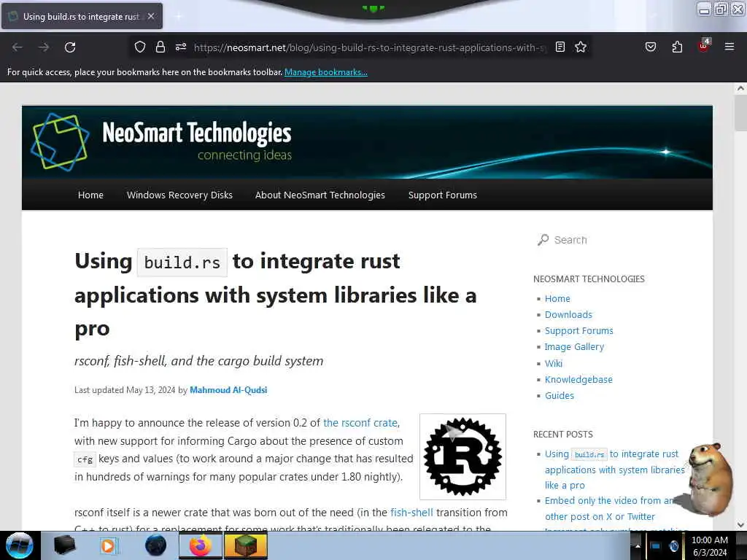
Task: Open Home in the site navigation
Action: [90, 195]
